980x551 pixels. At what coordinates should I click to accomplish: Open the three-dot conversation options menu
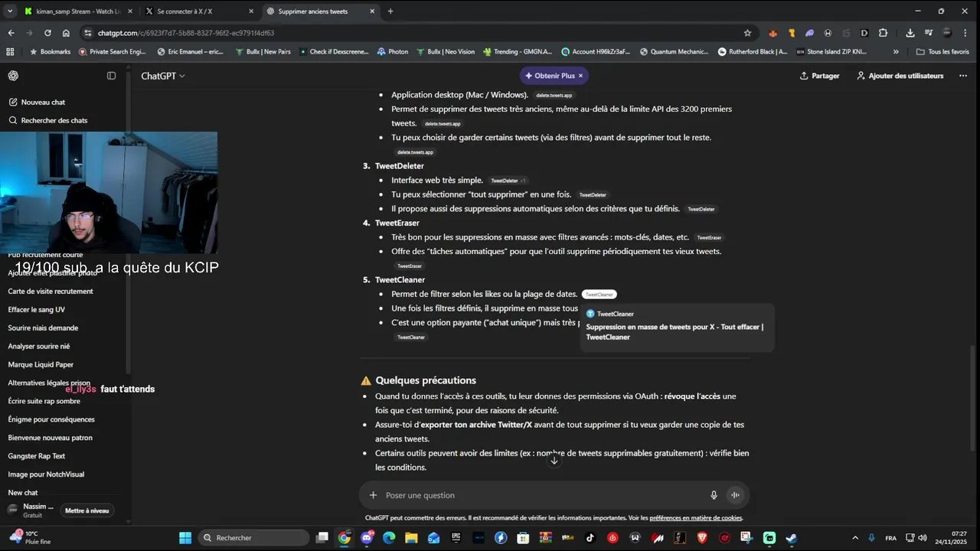(x=962, y=76)
